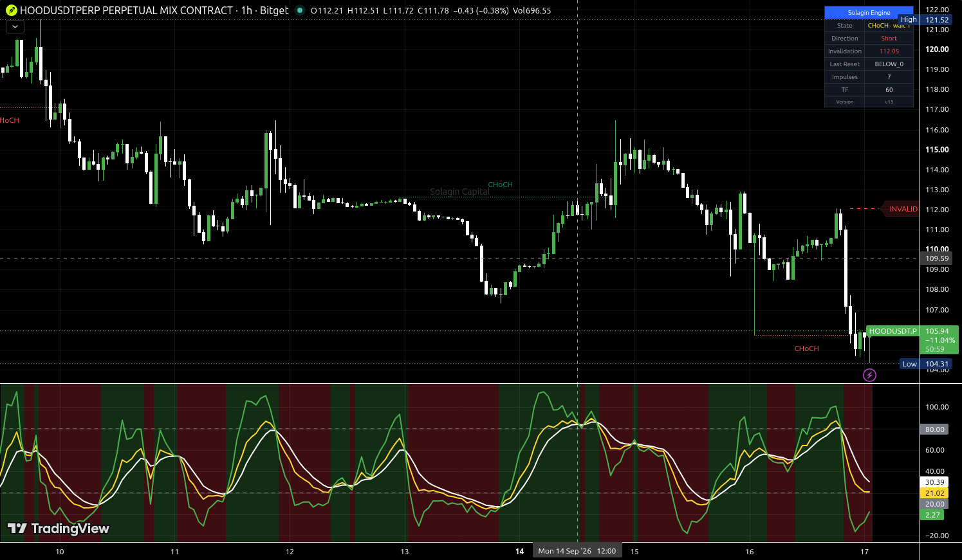Viewport: 962px width, 560px height.
Task: Click the green 2.27 oscillator value label
Action: tap(932, 515)
